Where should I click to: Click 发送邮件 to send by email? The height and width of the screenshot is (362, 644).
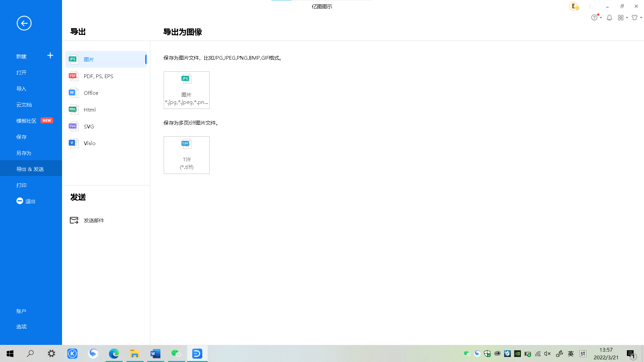click(x=94, y=220)
